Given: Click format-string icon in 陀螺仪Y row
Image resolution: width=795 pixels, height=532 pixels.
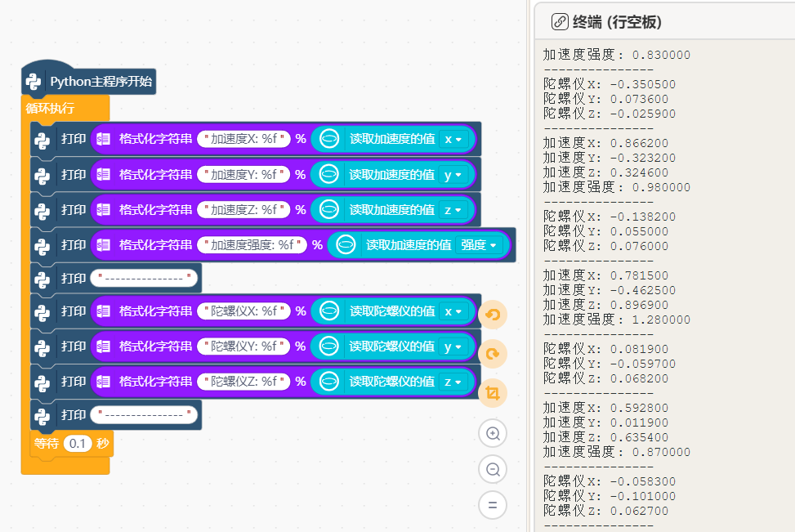Looking at the screenshot, I should point(104,346).
